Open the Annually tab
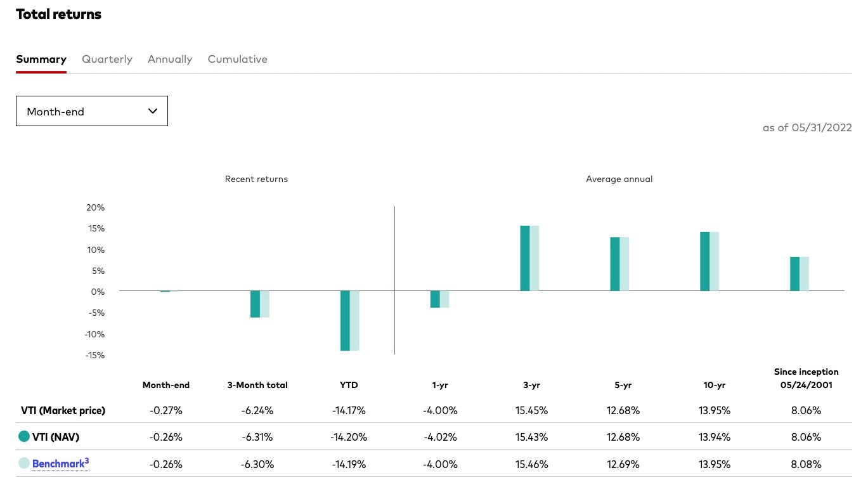 (x=170, y=59)
